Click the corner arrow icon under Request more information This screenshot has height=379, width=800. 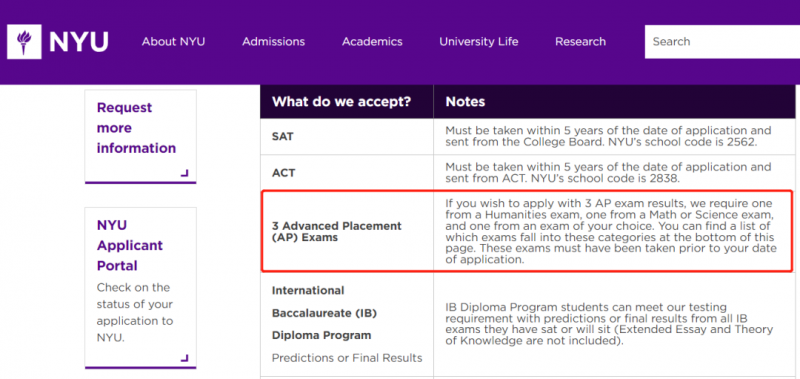184,173
